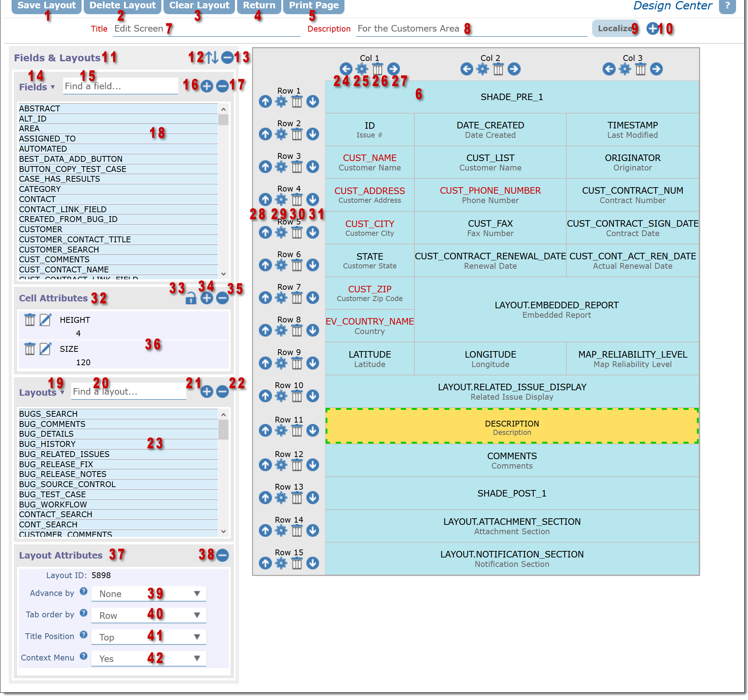
Task: Open the Advance by dropdown
Action: 149,594
